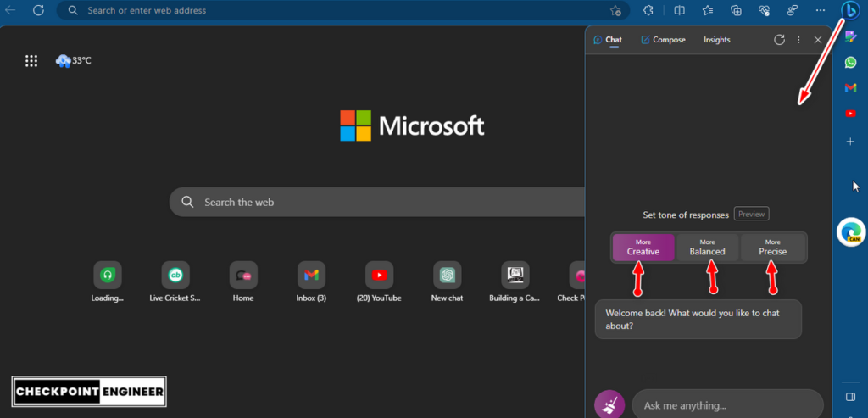Open the Favorites list icon

(708, 10)
